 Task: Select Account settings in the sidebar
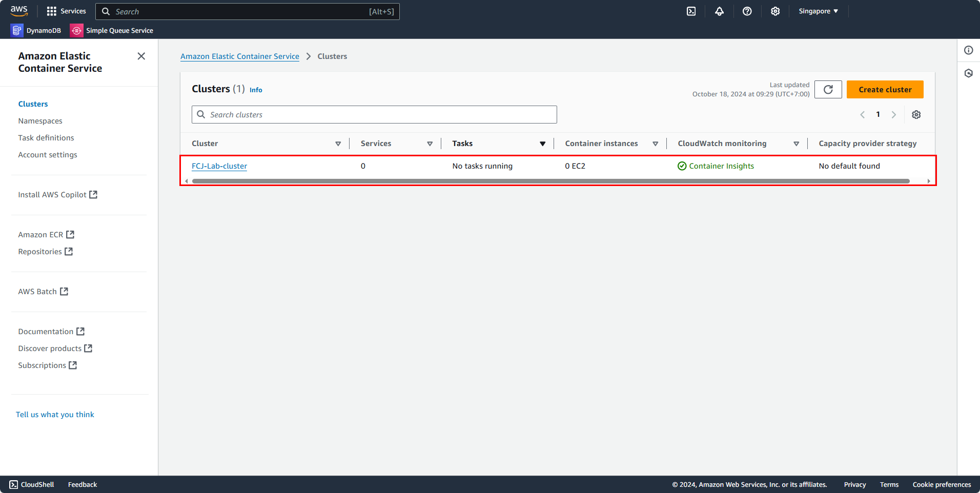coord(48,155)
